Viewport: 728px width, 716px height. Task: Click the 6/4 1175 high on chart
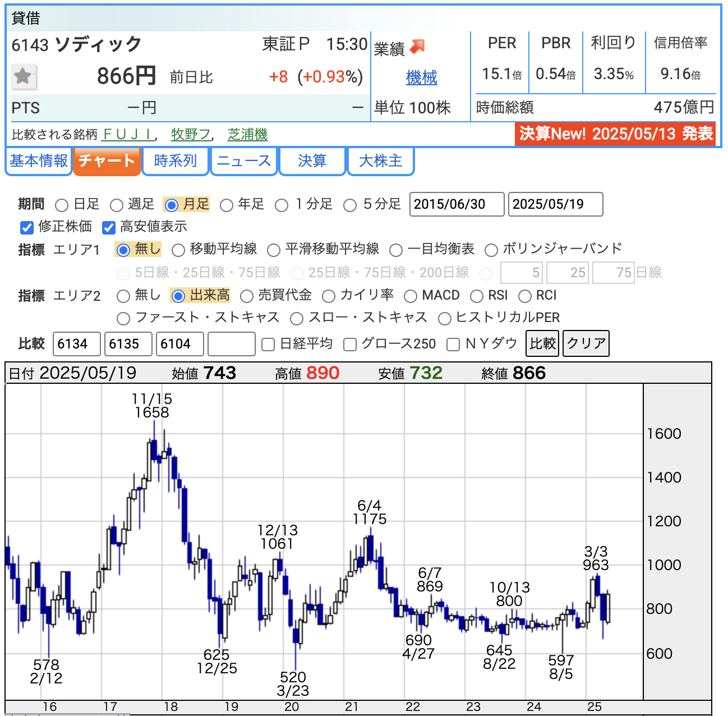pyautogui.click(x=370, y=512)
